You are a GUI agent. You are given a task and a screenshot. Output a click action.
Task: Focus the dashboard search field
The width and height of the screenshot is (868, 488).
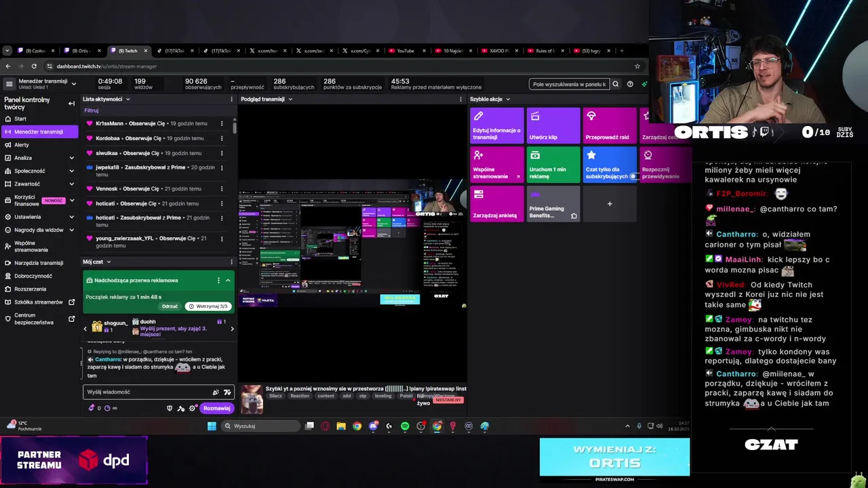coord(569,84)
